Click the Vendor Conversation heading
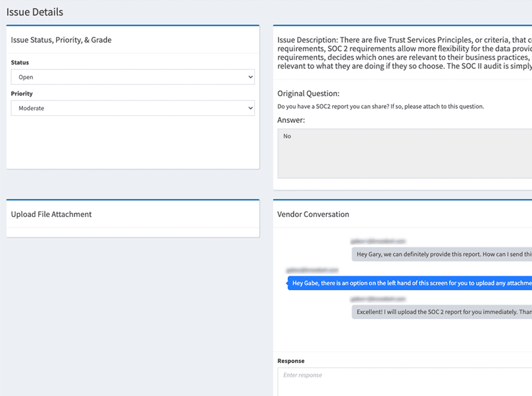 click(x=313, y=214)
